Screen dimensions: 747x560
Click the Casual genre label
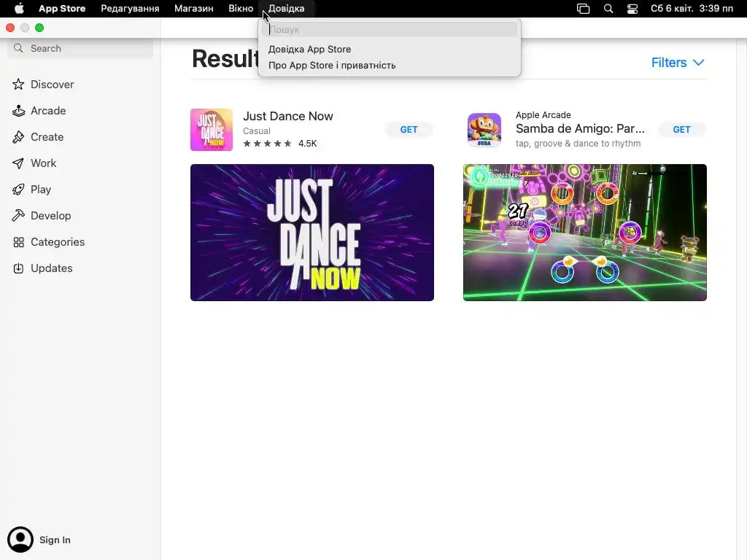coord(256,131)
